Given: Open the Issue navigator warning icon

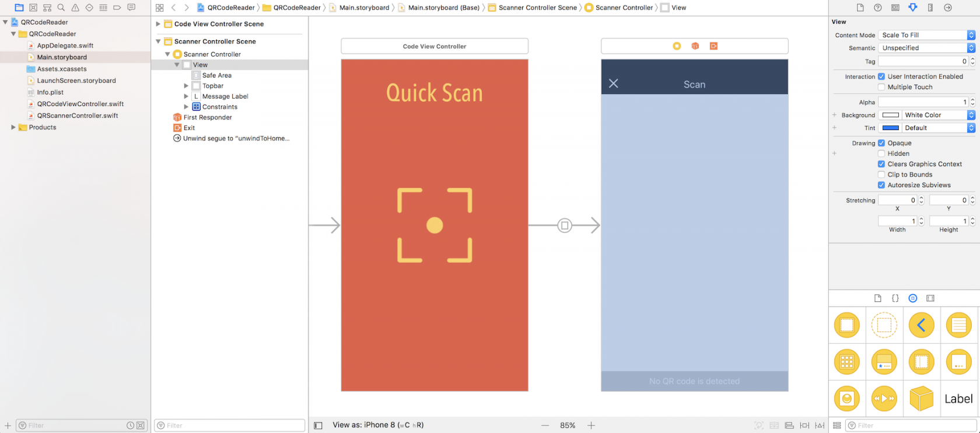Looking at the screenshot, I should pos(75,8).
